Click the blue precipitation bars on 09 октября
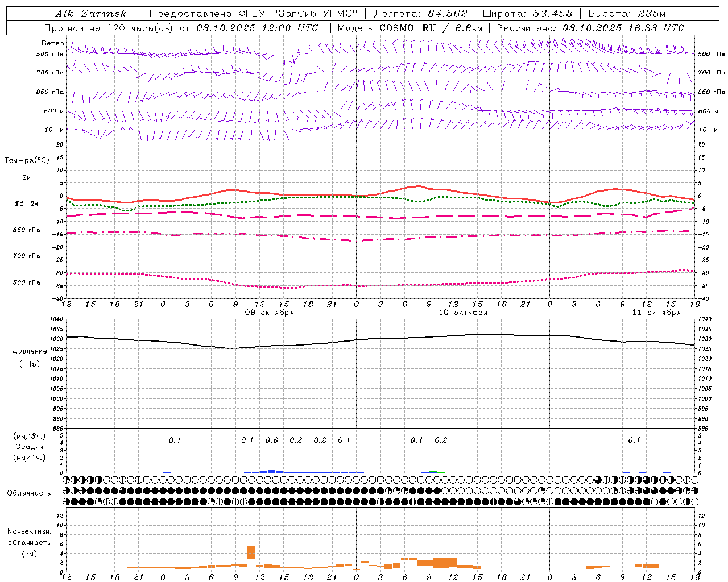This screenshot has width=728, height=582. coord(304,471)
